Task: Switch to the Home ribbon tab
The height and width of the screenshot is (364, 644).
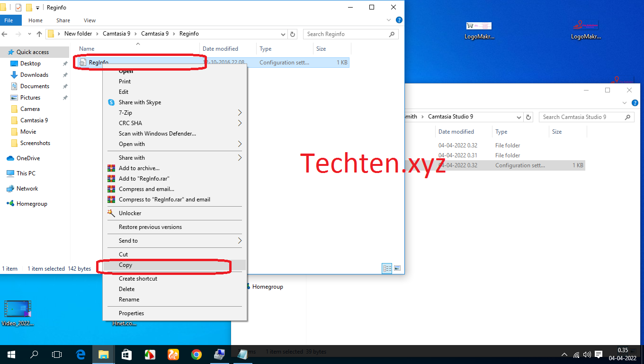Action: (36, 20)
